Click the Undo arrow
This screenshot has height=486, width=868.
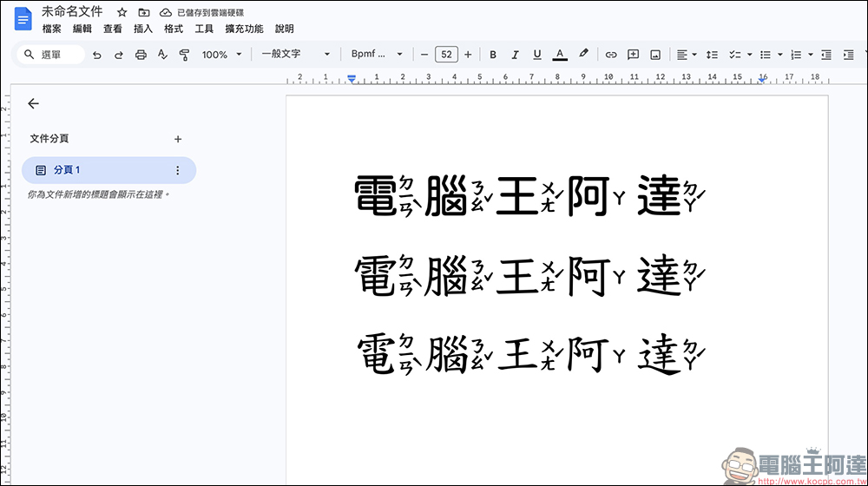[97, 55]
